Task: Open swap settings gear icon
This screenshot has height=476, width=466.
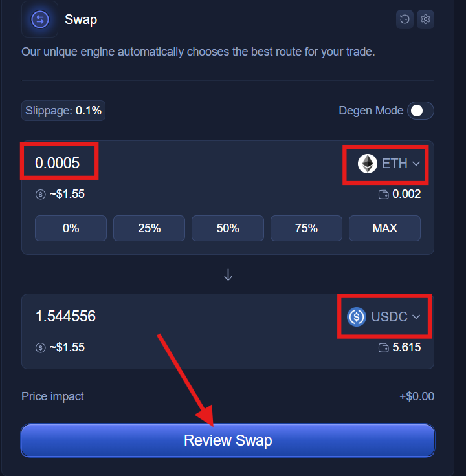Action: [x=425, y=19]
